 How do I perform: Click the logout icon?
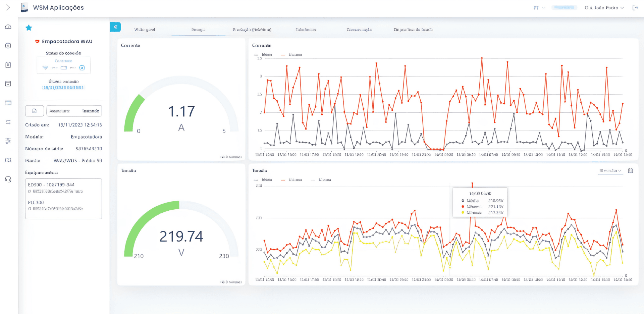[x=635, y=7]
